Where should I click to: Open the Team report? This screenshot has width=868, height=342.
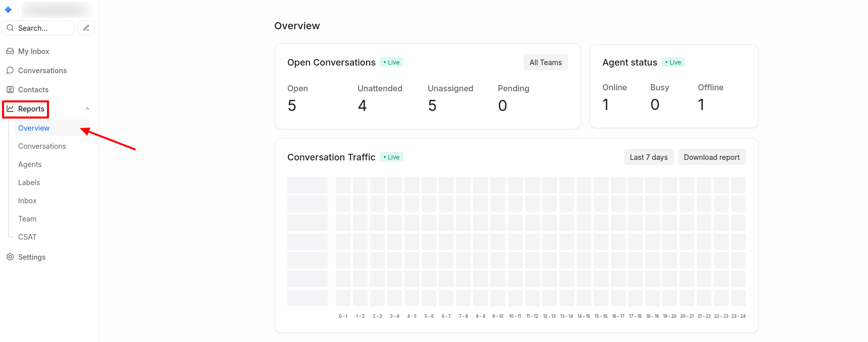click(27, 219)
